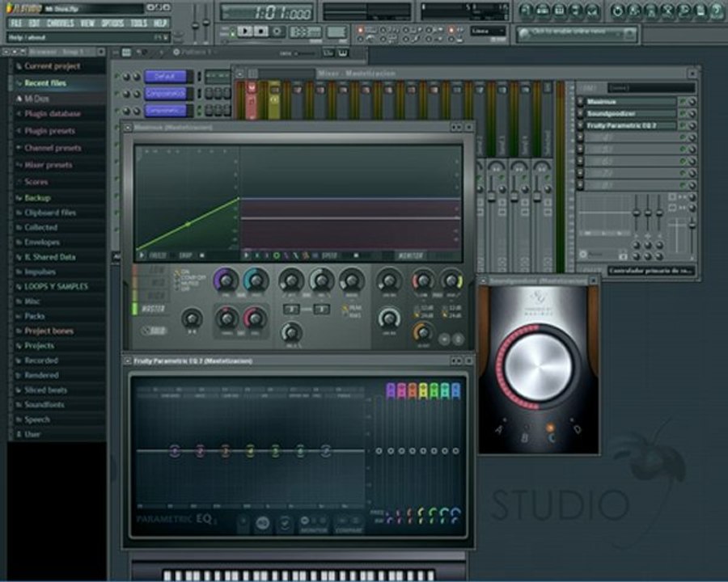Select the Maximus effect slot in mixer
728x582 pixels.
pos(630,102)
